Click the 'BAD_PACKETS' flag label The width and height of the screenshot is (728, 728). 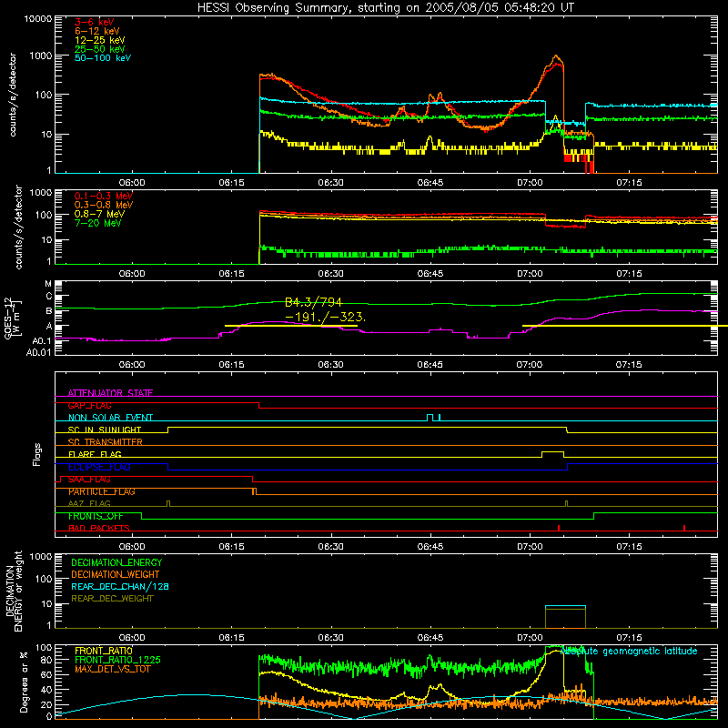(99, 528)
